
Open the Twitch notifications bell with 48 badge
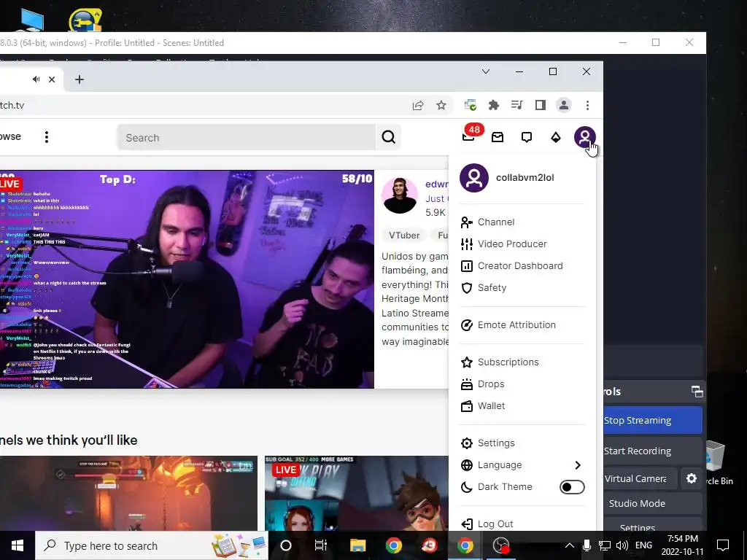(470, 136)
